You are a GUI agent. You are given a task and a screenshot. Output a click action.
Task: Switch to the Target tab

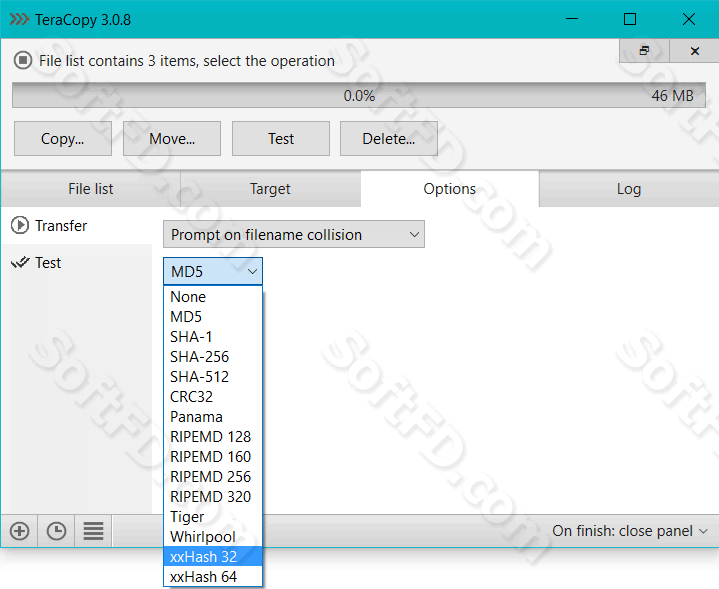click(x=271, y=189)
